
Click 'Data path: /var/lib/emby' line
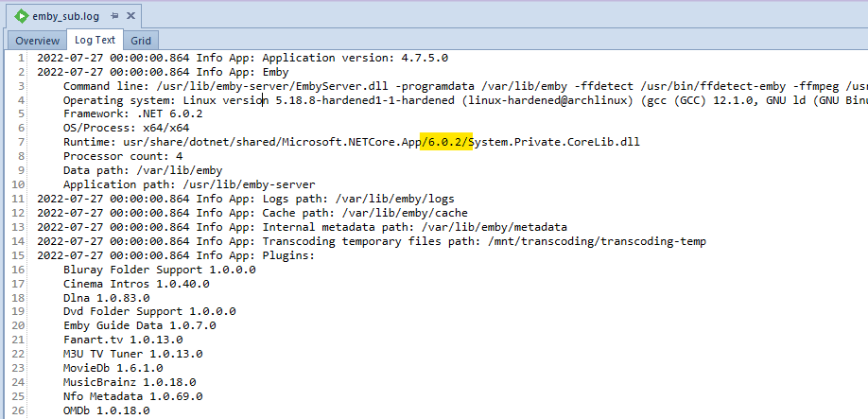click(x=143, y=170)
